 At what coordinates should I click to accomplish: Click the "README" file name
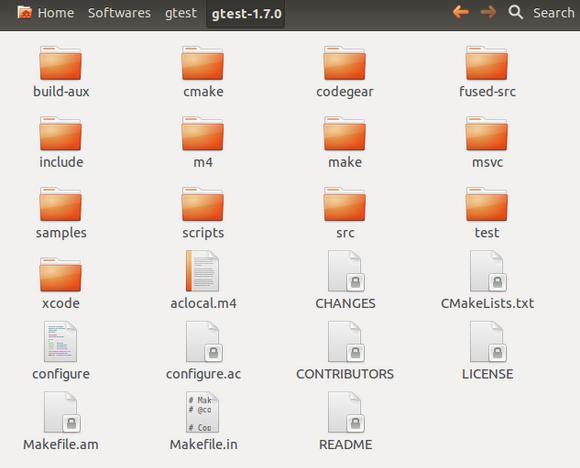click(x=345, y=444)
